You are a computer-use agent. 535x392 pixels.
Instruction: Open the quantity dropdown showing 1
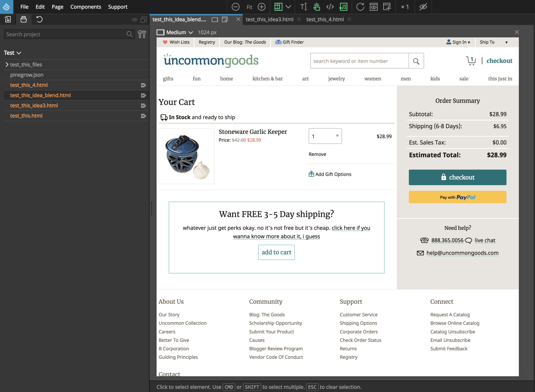(325, 136)
